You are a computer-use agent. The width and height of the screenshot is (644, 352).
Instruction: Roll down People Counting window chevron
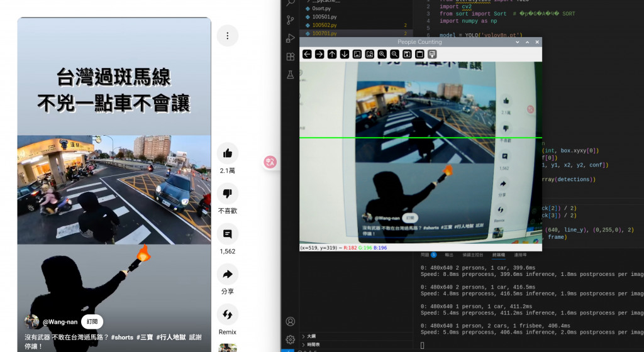pos(518,42)
